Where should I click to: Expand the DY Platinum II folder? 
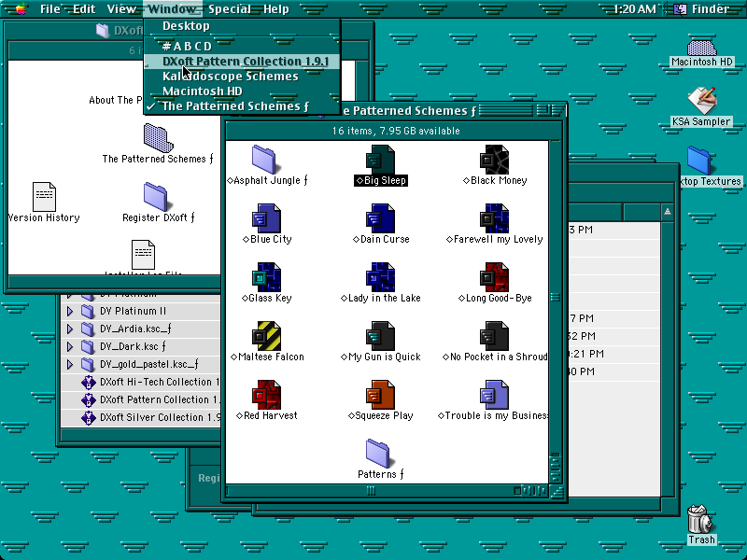[x=69, y=312]
